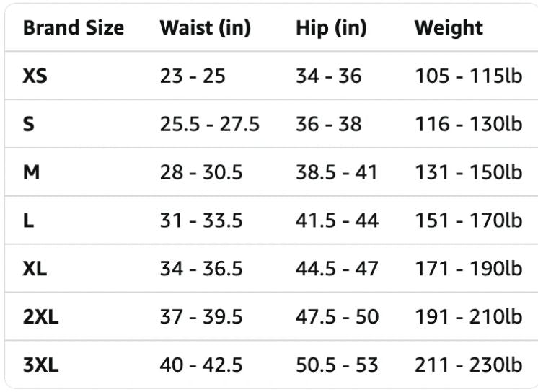Viewport: 538px width, 392px height.
Task: Click the Weight column header
Action: pos(449,28)
